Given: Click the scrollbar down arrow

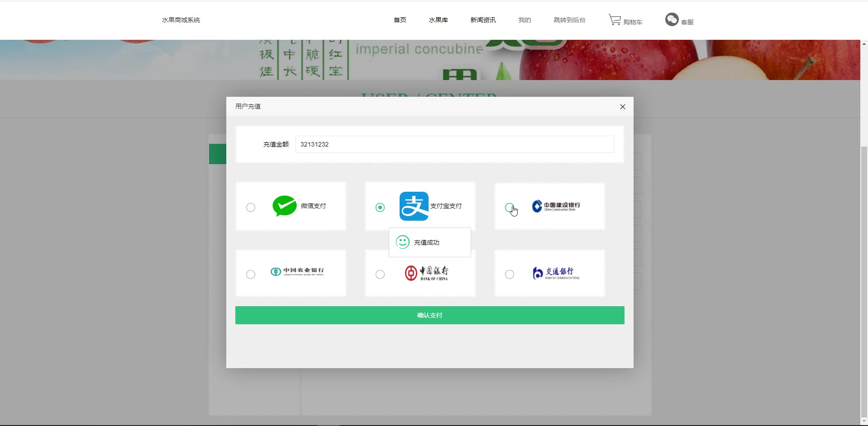Looking at the screenshot, I should (x=864, y=421).
